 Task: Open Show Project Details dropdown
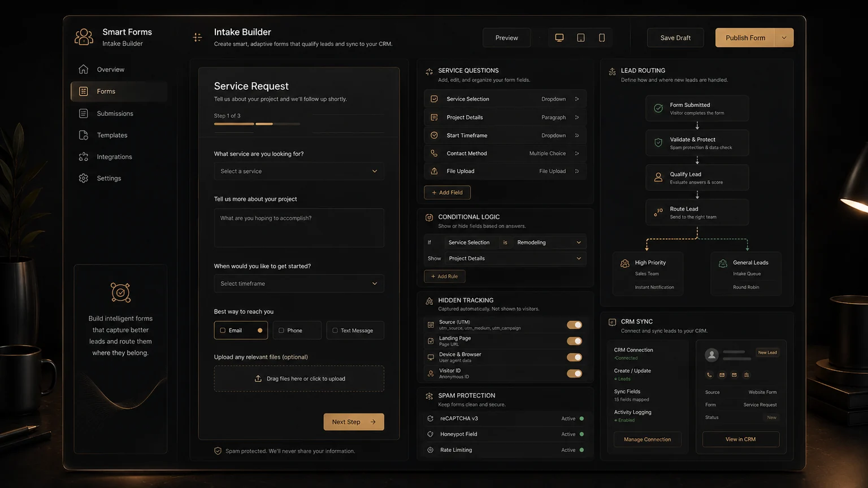[514, 259]
